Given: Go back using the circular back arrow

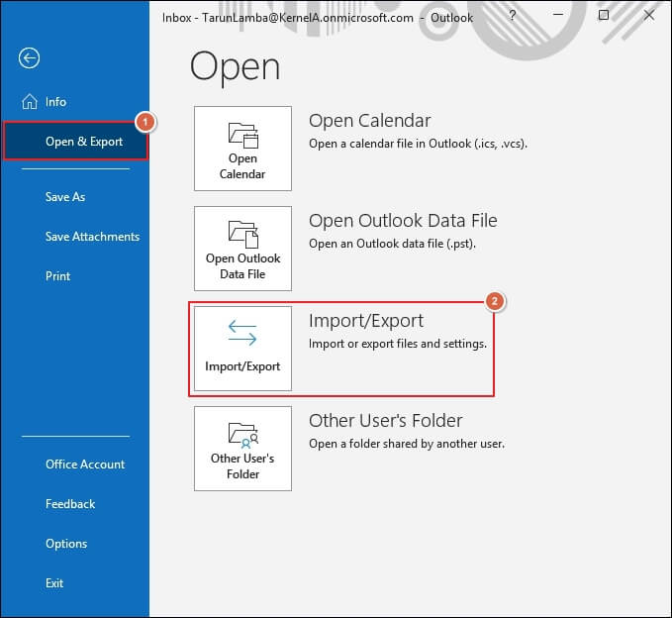Looking at the screenshot, I should coord(29,57).
